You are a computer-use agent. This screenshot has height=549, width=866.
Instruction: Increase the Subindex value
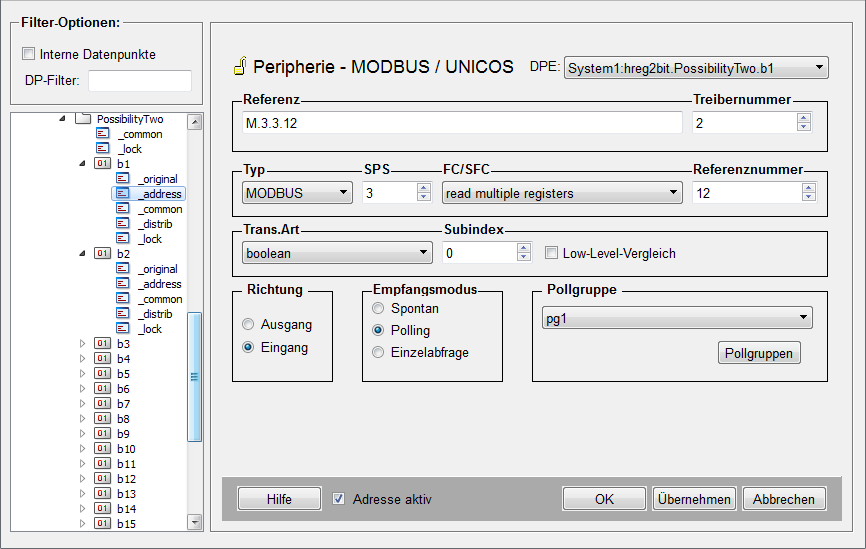[524, 248]
